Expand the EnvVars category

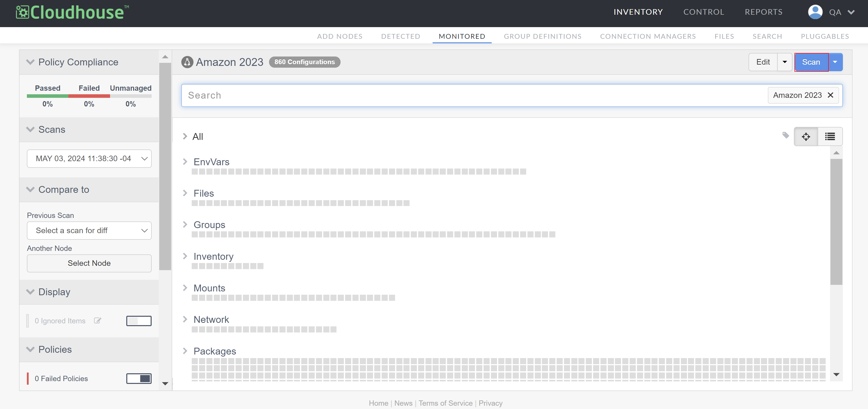185,162
